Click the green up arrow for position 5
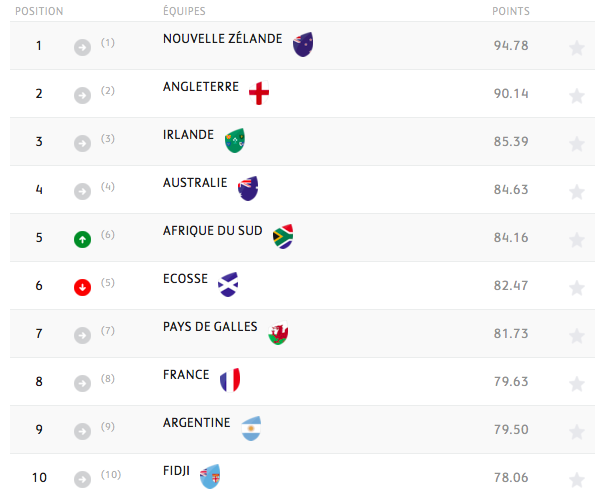 pos(83,240)
